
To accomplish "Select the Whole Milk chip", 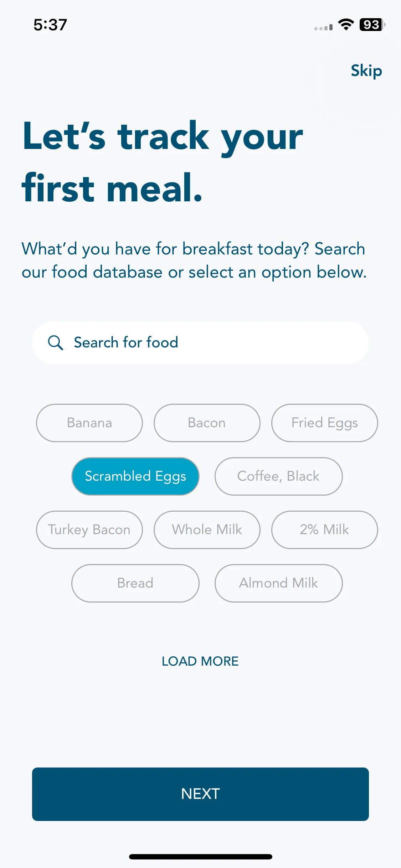I will point(207,530).
